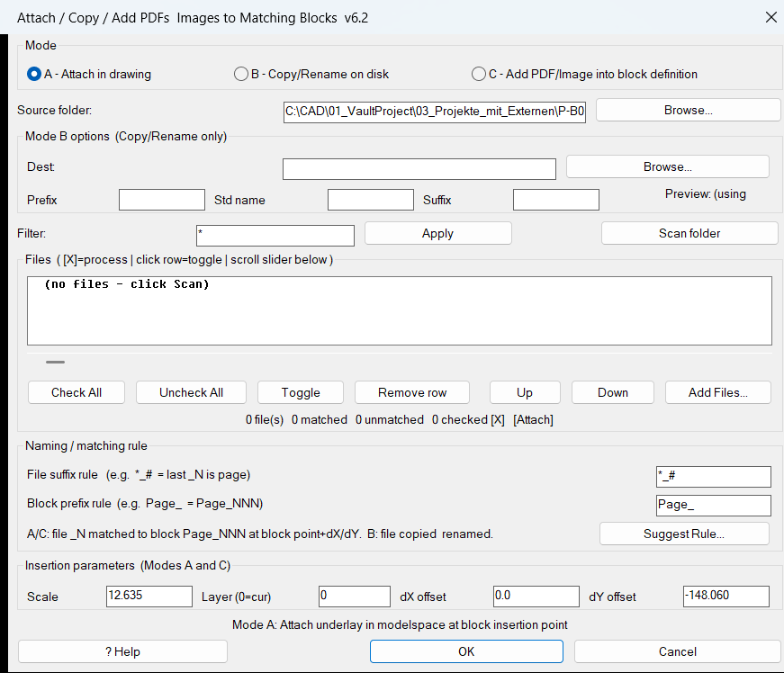Click the dY offset field
This screenshot has width=784, height=673.
click(x=726, y=596)
